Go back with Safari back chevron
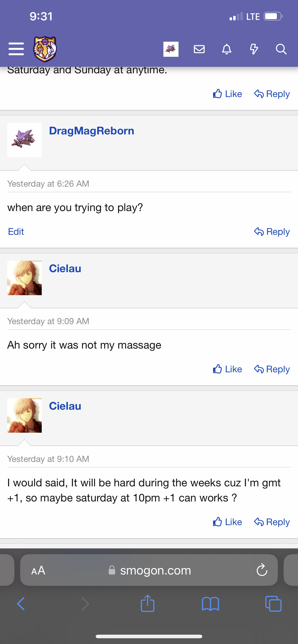This screenshot has width=298, height=644. [x=21, y=604]
